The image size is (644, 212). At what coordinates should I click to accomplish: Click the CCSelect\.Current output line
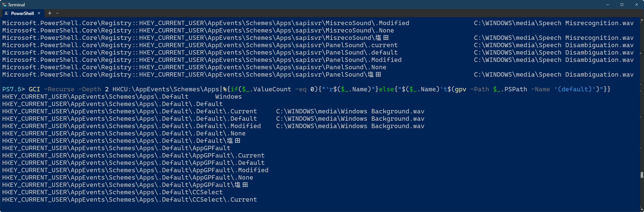coord(129,200)
